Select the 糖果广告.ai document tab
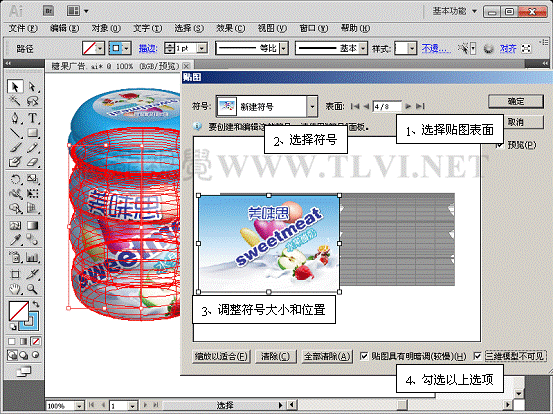553x414 pixels. pos(115,66)
